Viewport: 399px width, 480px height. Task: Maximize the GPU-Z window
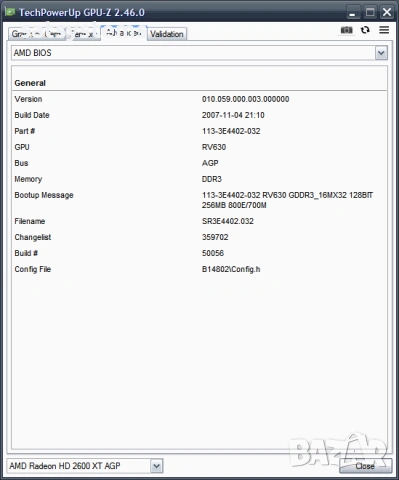click(x=370, y=13)
